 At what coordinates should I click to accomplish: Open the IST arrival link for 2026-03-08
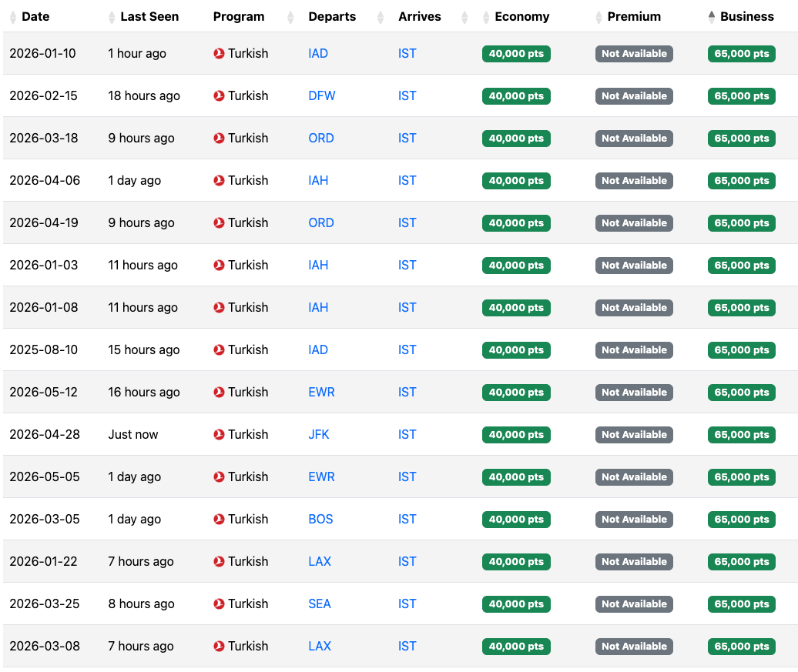pos(407,646)
